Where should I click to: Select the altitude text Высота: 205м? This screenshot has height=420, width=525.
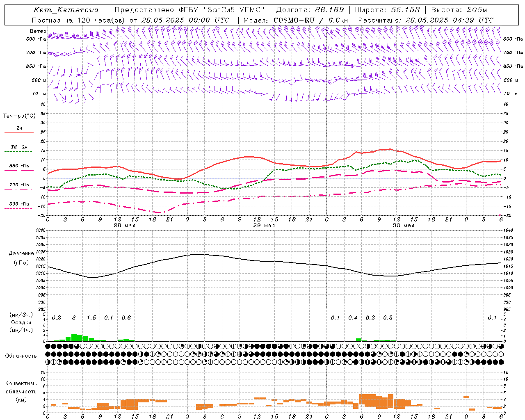tap(459, 10)
